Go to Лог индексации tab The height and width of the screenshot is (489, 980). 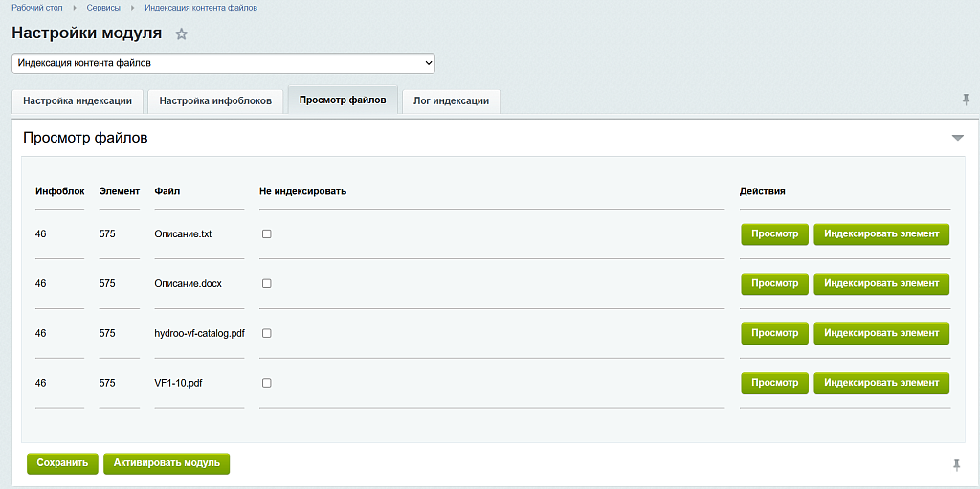click(x=451, y=100)
